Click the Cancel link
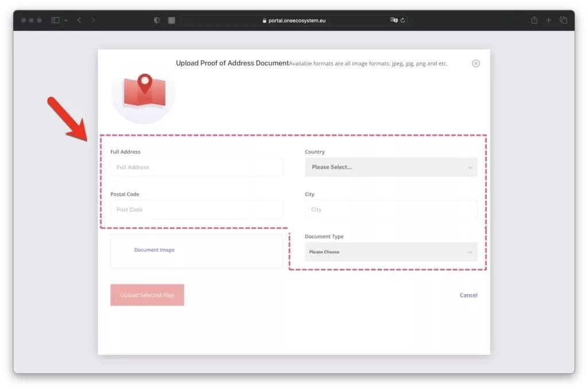The image size is (588, 390). pos(468,295)
